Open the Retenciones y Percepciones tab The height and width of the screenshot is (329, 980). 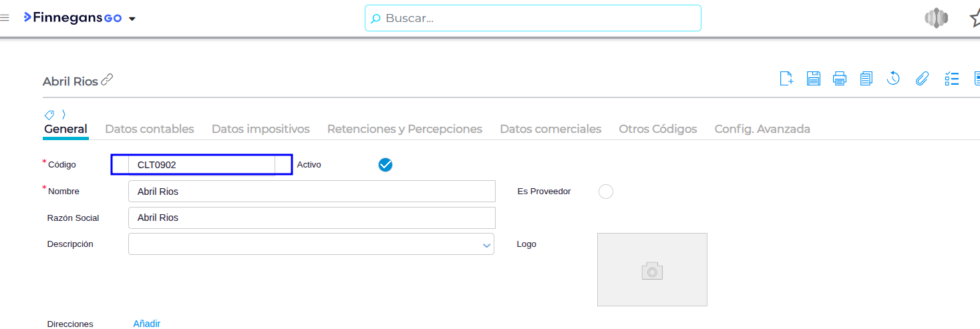coord(404,129)
